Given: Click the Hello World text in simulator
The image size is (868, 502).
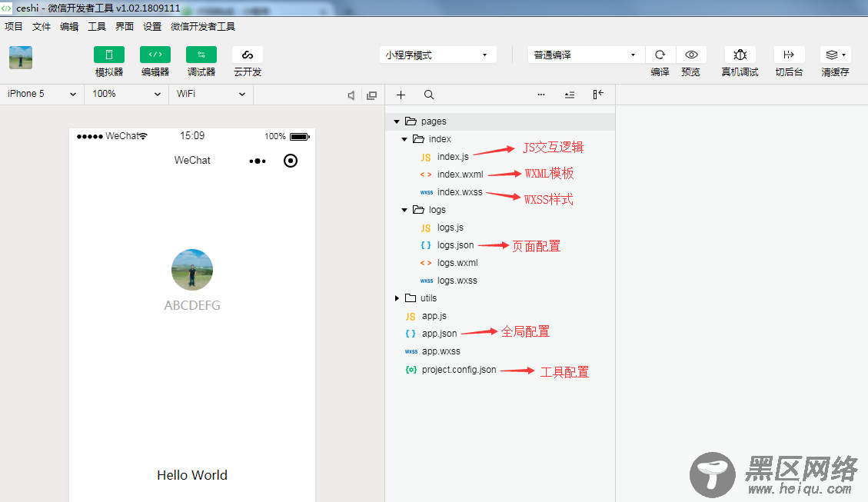Looking at the screenshot, I should (x=192, y=475).
